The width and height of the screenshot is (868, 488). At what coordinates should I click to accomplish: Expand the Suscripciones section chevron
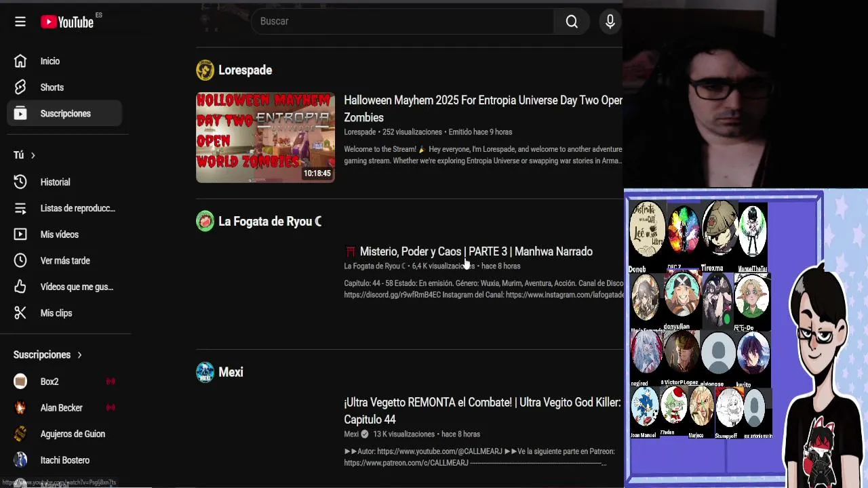[x=79, y=354]
